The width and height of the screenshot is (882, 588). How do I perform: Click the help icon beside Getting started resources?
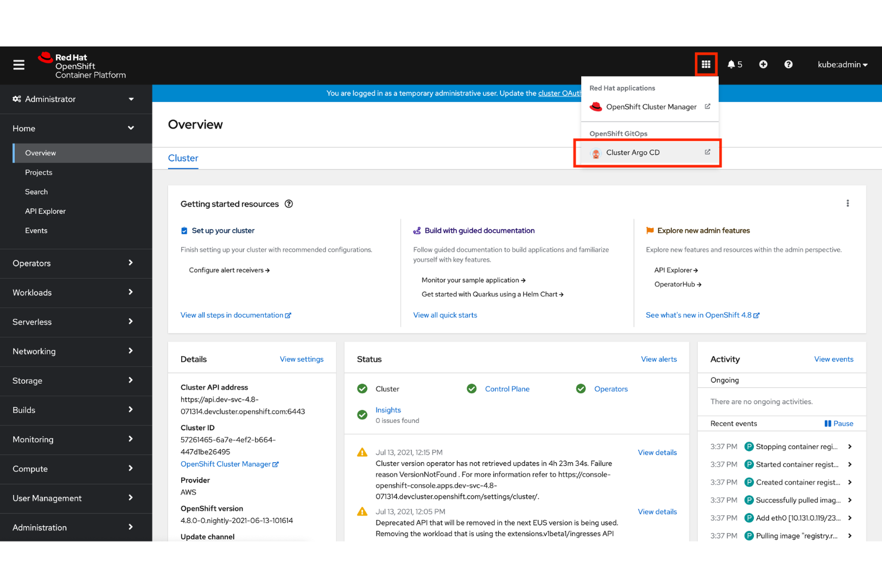(x=289, y=204)
